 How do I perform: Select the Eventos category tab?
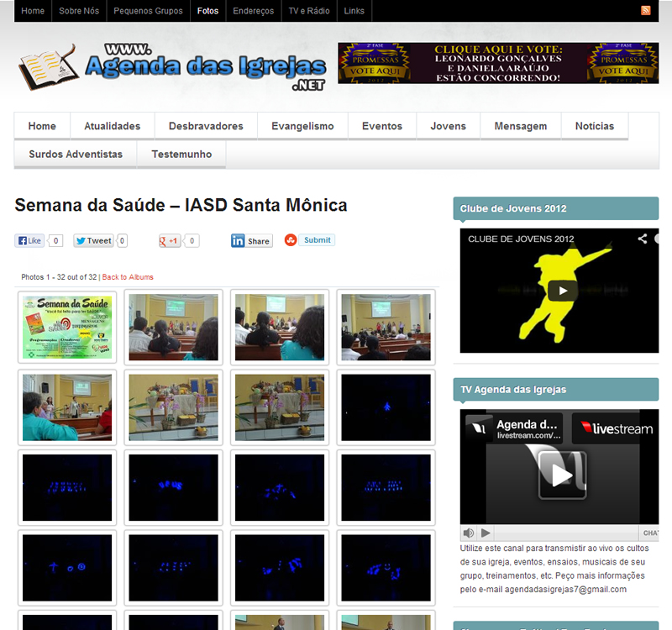[x=382, y=126]
